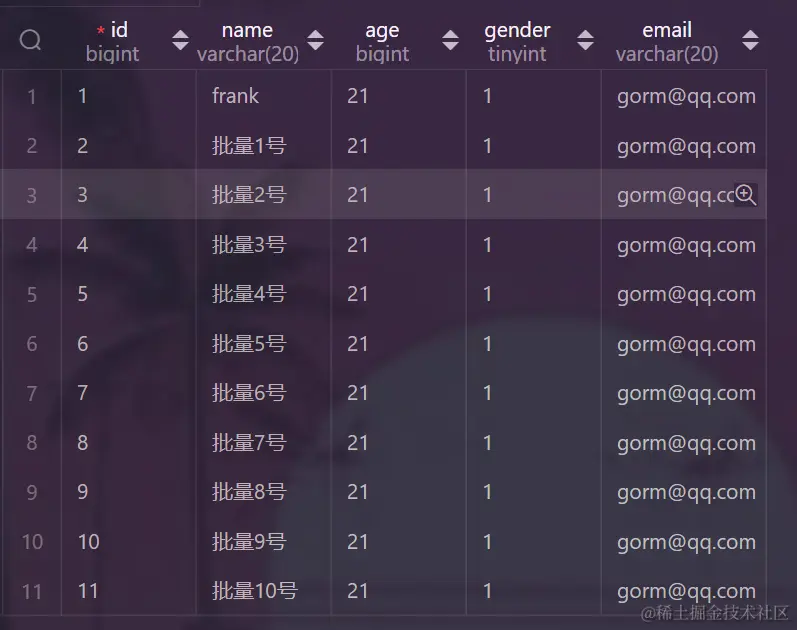Viewport: 797px width, 630px height.
Task: Click the table search magnifier icon
Action: click(30, 40)
